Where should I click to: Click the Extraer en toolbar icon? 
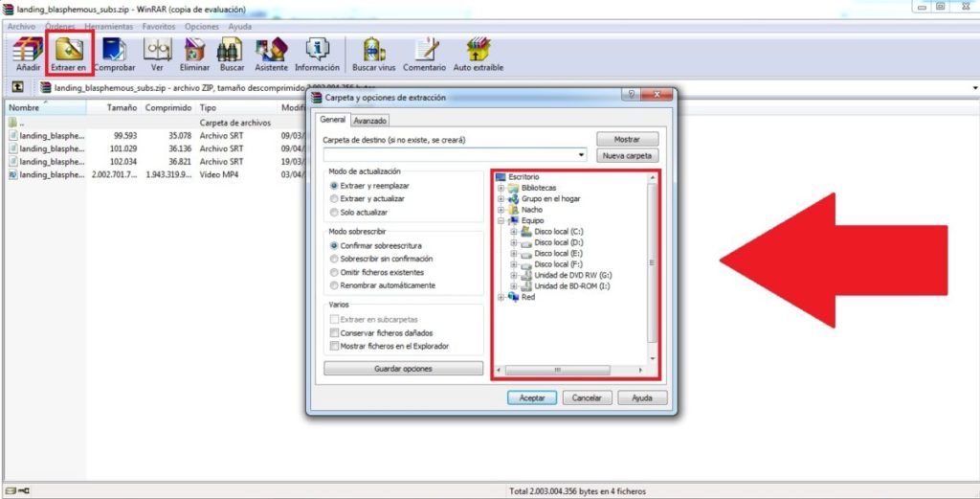[x=69, y=54]
